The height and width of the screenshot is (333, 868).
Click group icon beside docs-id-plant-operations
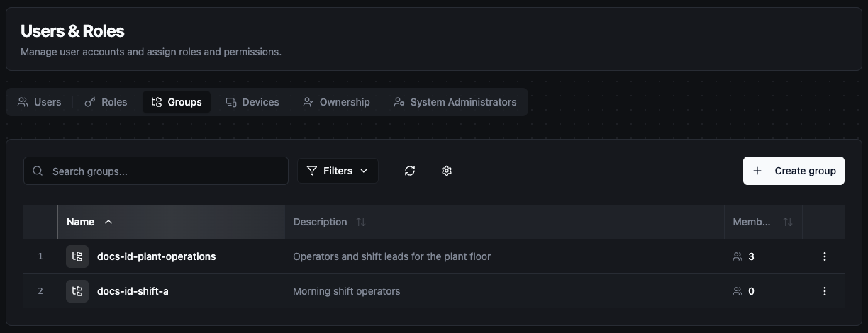click(77, 256)
